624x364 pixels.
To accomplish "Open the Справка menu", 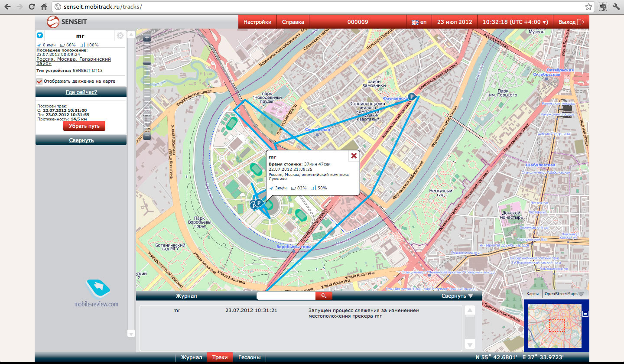I will point(293,22).
